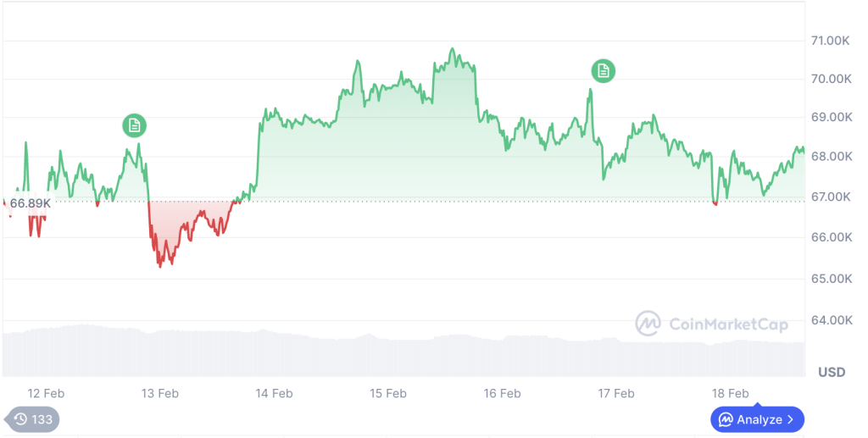The image size is (868, 438).
Task: Click the CoinMarketCap watermark logo
Action: pyautogui.click(x=649, y=324)
